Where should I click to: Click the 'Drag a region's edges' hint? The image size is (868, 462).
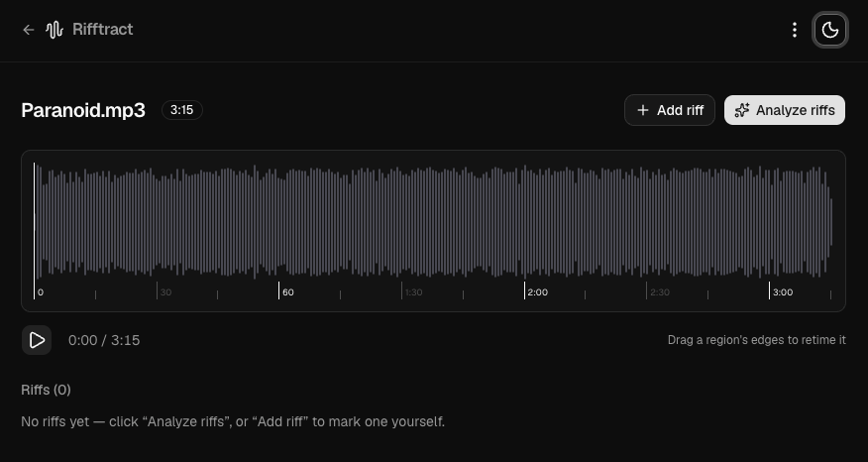(757, 340)
